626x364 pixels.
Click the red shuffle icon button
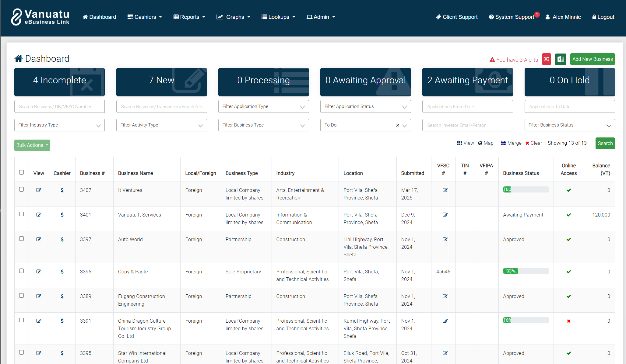tap(547, 59)
